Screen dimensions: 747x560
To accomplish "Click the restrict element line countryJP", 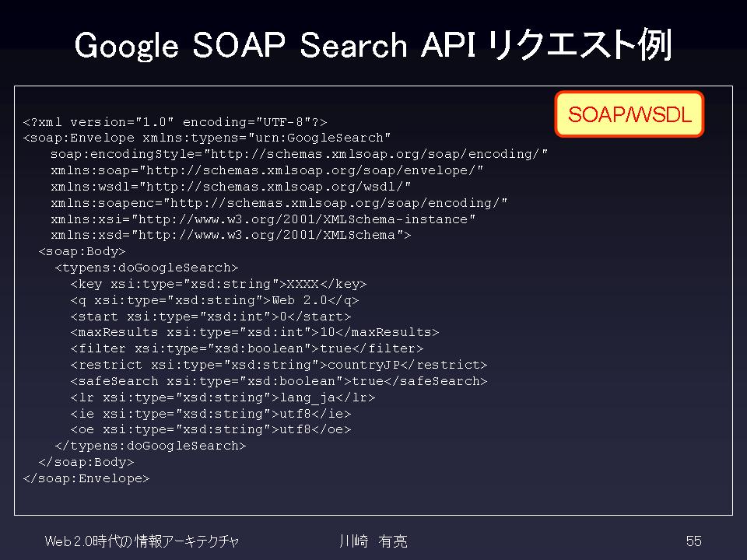I will tap(279, 366).
